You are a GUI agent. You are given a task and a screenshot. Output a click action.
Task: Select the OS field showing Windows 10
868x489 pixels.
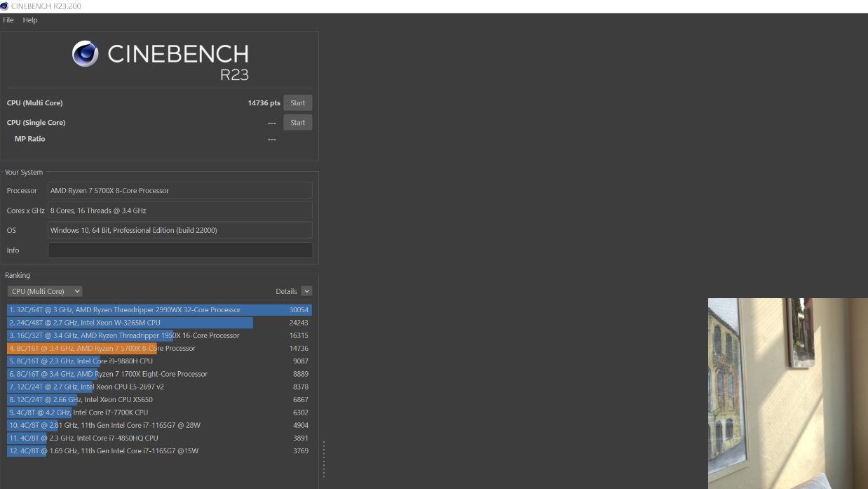pyautogui.click(x=180, y=230)
